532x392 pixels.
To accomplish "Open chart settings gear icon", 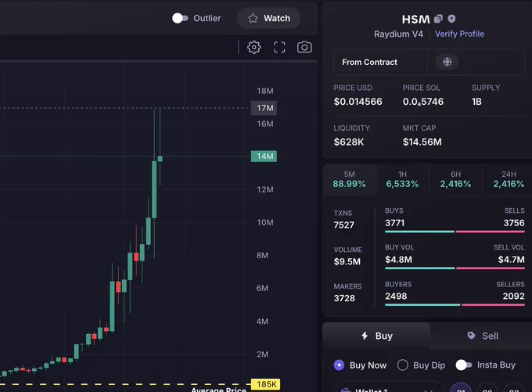I will (253, 47).
